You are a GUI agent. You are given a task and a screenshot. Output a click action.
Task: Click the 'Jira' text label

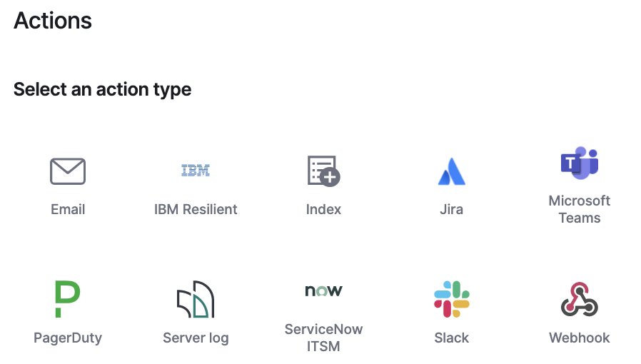click(451, 209)
